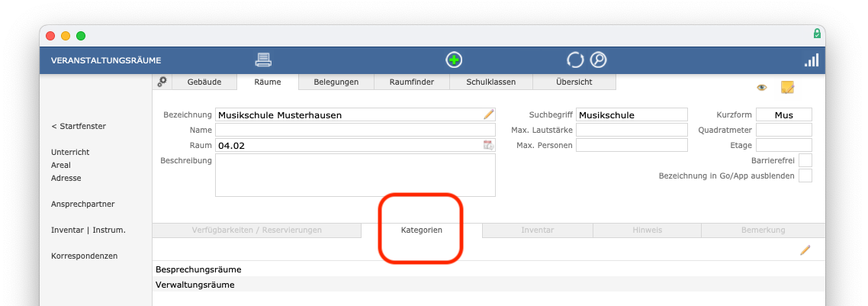Open the Bemerkung sub-tab
The width and height of the screenshot is (868, 306).
[x=763, y=230]
